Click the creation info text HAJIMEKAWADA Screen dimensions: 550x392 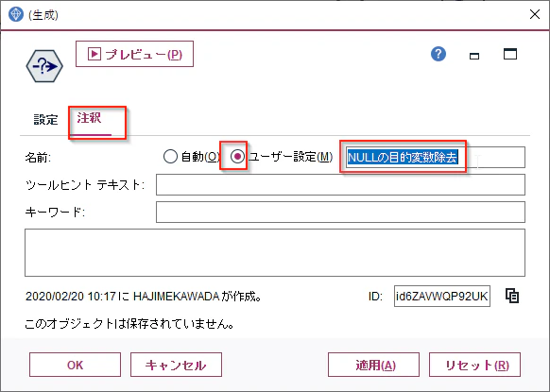coord(176,297)
